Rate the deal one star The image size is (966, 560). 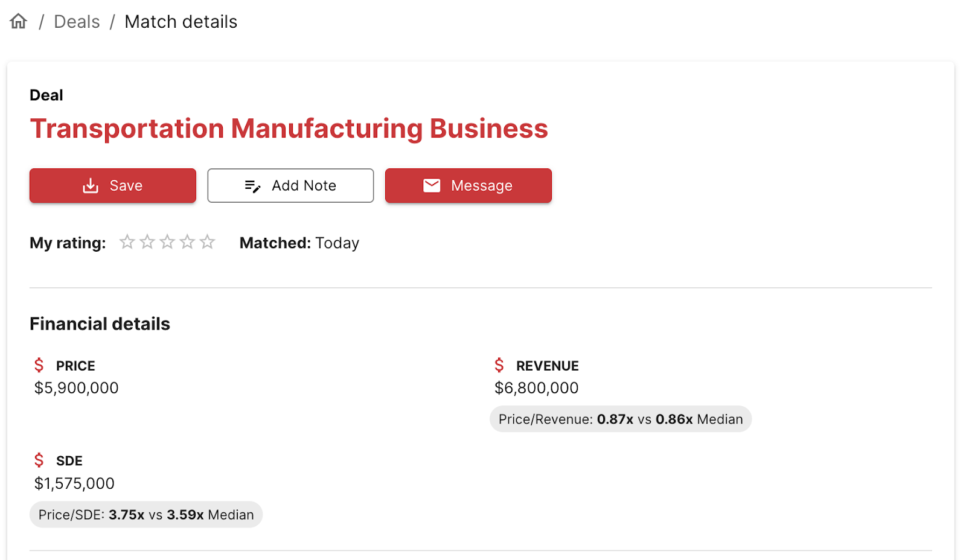(127, 242)
